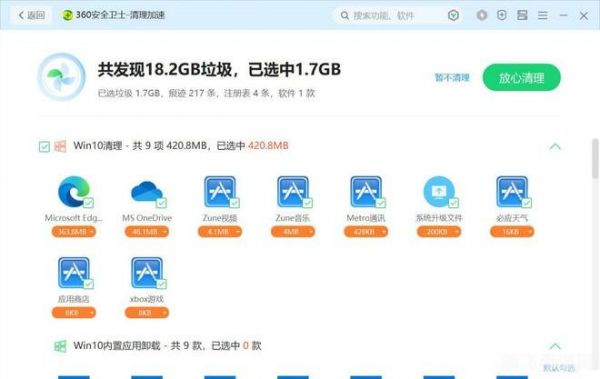The image size is (600, 379).
Task: Click the 必应天气 app icon
Action: (512, 191)
